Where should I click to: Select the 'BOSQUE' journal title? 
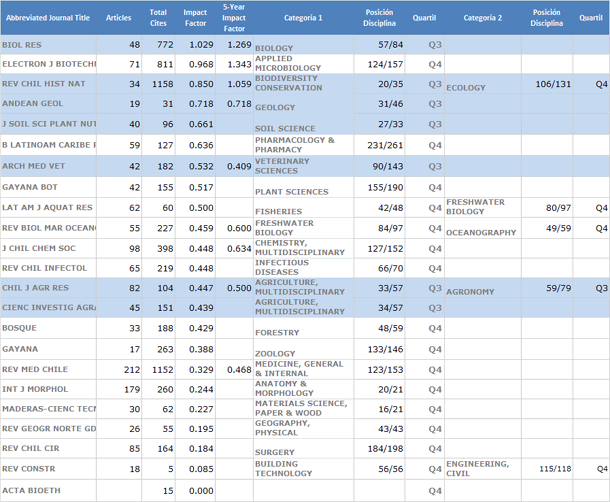pyautogui.click(x=19, y=328)
